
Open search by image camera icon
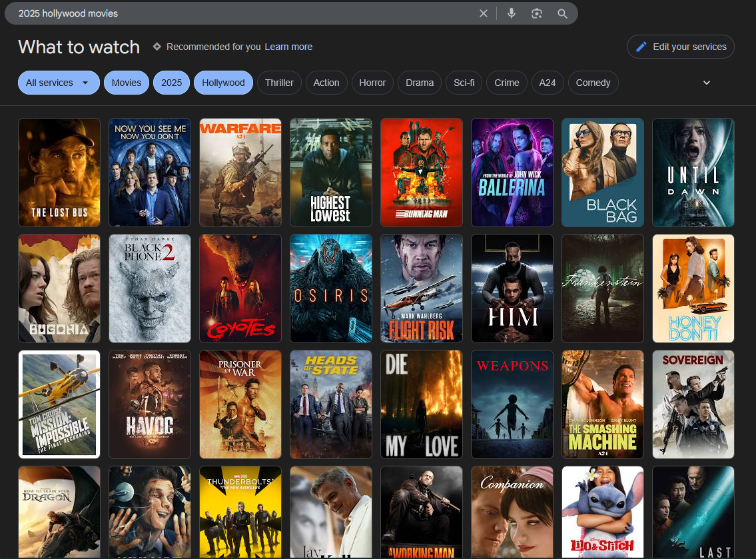coord(537,13)
